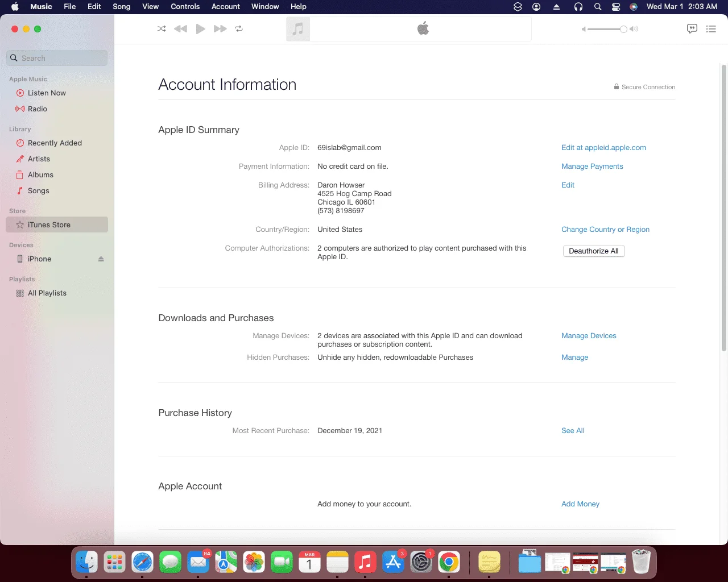Open Listen Now in sidebar
Image resolution: width=728 pixels, height=582 pixels.
(x=47, y=93)
